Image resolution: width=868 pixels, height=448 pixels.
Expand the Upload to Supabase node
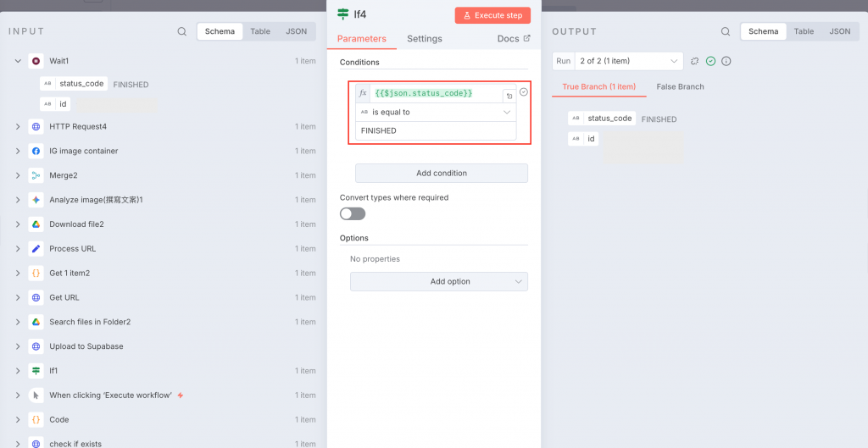pos(18,346)
